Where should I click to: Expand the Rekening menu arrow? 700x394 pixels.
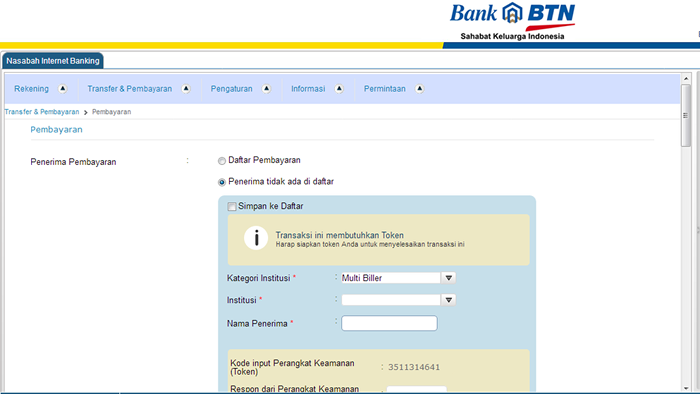click(62, 88)
